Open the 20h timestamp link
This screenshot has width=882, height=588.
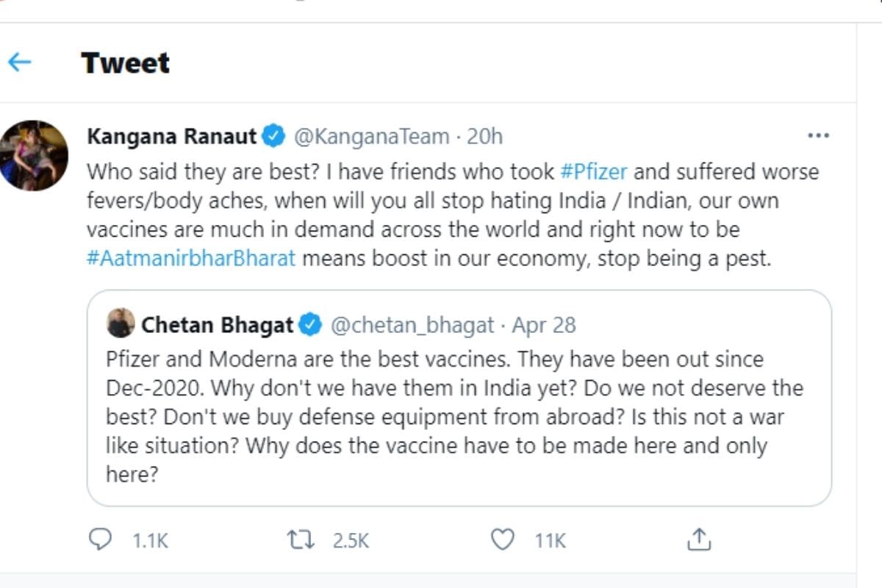click(485, 137)
